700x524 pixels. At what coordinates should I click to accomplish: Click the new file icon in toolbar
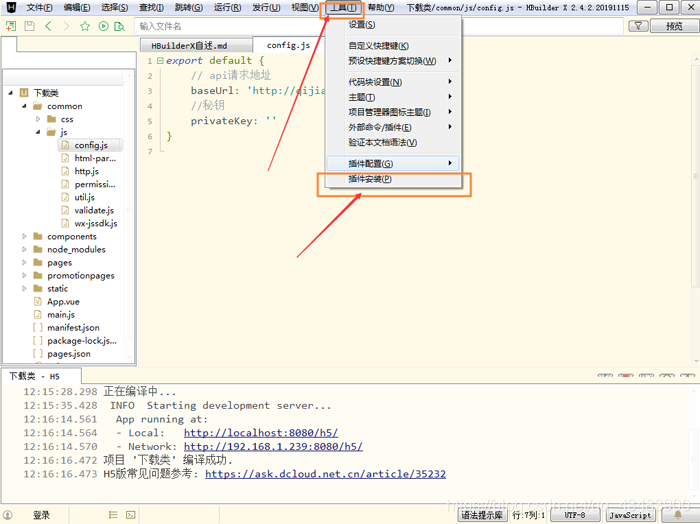pos(11,26)
